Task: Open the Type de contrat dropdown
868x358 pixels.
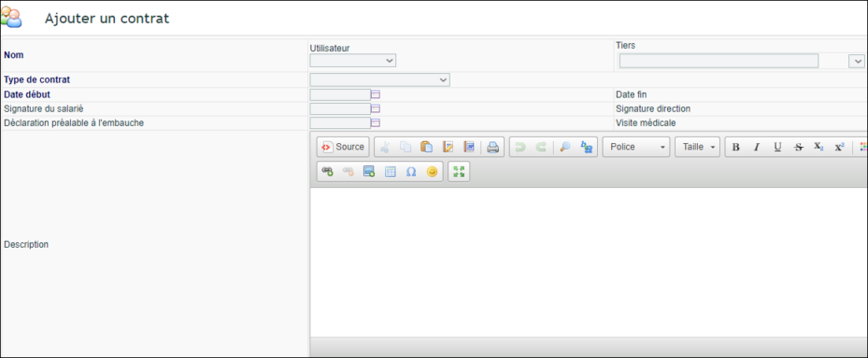Action: click(379, 79)
